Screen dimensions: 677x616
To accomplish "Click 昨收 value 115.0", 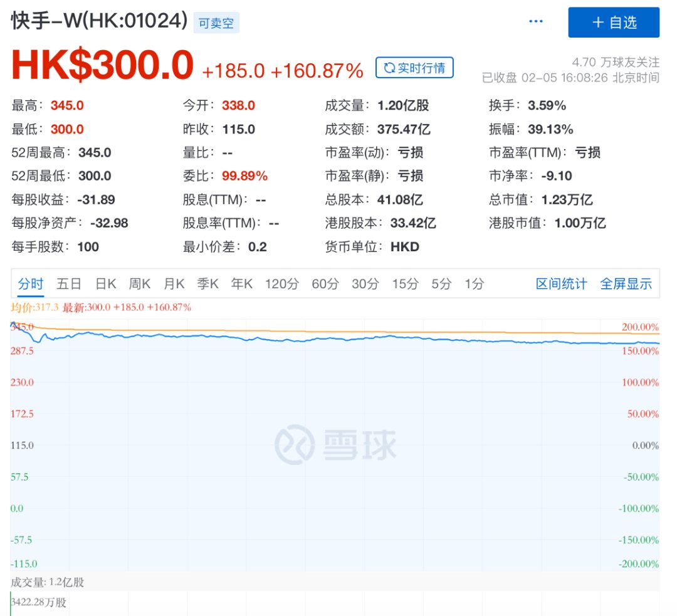I will pyautogui.click(x=238, y=129).
